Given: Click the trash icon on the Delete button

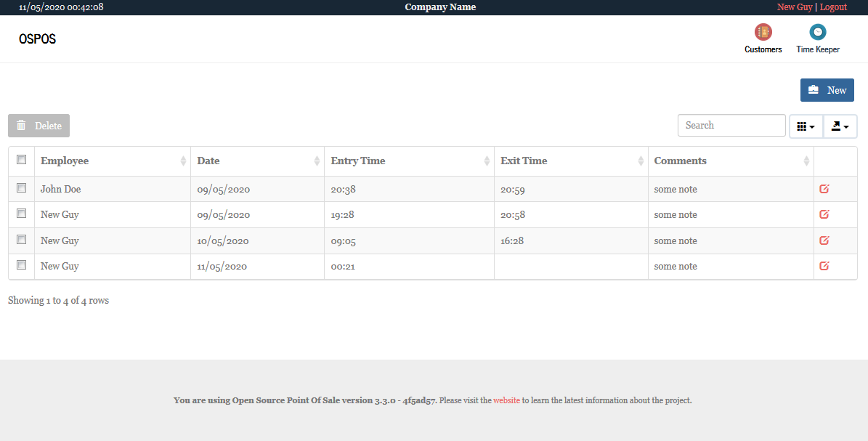Looking at the screenshot, I should coord(21,125).
